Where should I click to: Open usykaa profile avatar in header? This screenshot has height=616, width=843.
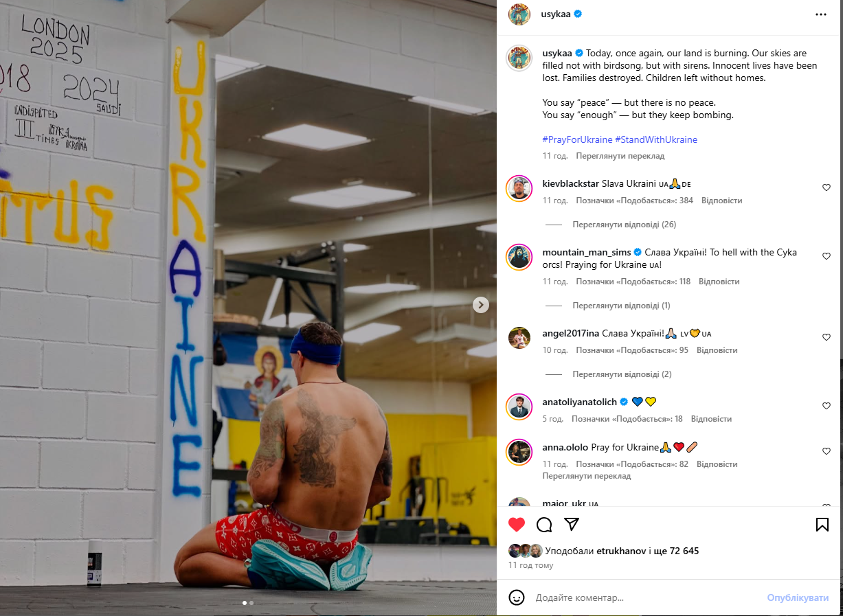[x=519, y=14]
